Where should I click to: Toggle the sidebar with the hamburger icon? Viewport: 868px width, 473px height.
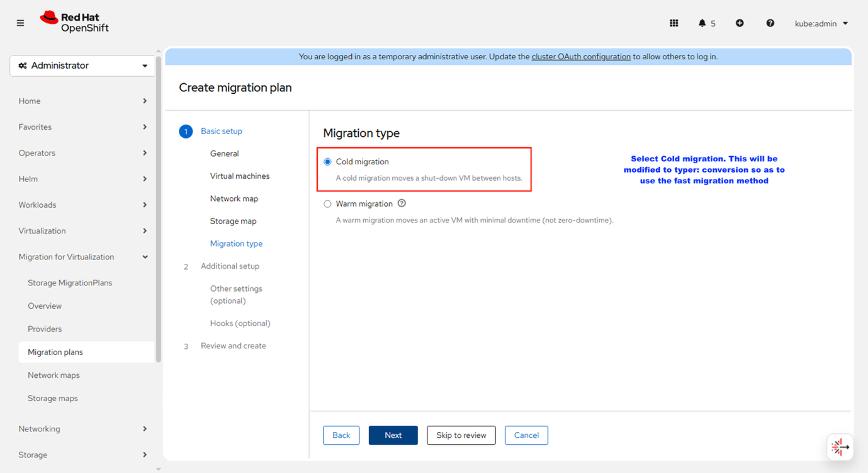(x=20, y=23)
